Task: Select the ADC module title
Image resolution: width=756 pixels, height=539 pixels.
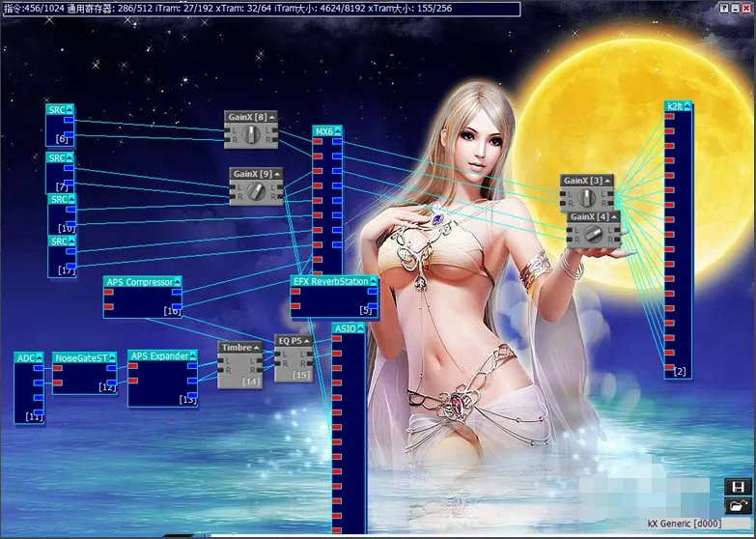Action: tap(26, 357)
